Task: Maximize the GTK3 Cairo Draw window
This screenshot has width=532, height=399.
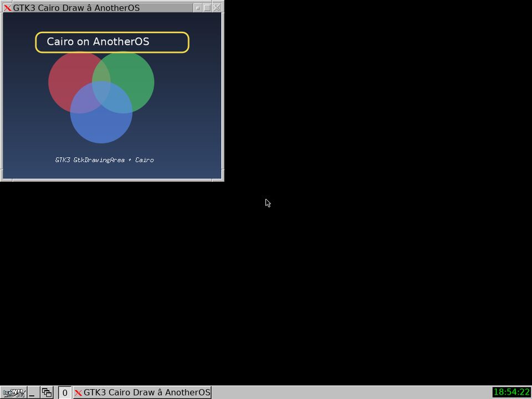Action: tap(207, 8)
